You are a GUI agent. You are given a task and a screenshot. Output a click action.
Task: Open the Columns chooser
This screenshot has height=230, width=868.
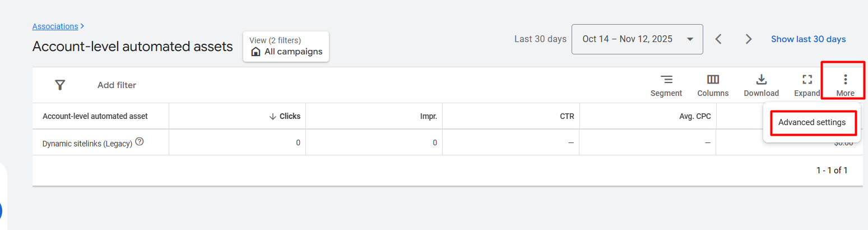713,85
